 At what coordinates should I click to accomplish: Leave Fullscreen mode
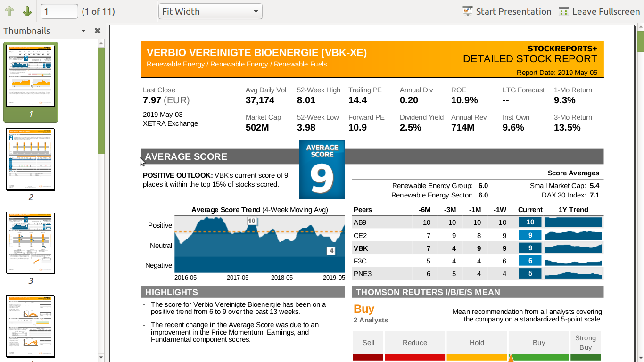click(x=599, y=11)
